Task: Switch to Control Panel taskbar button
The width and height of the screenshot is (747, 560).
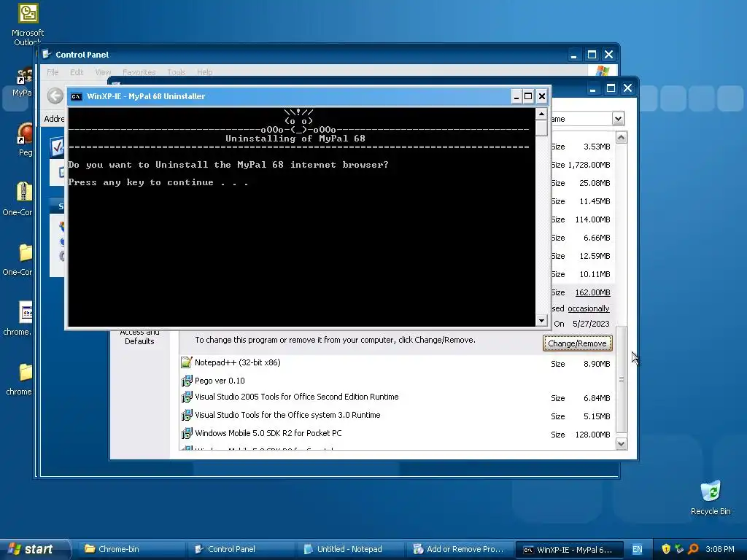Action: (x=240, y=549)
